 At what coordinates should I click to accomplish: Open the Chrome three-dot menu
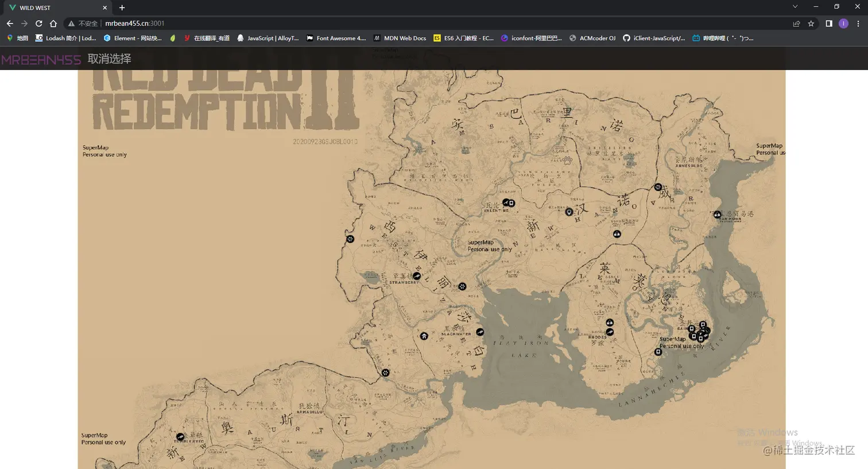(x=858, y=24)
